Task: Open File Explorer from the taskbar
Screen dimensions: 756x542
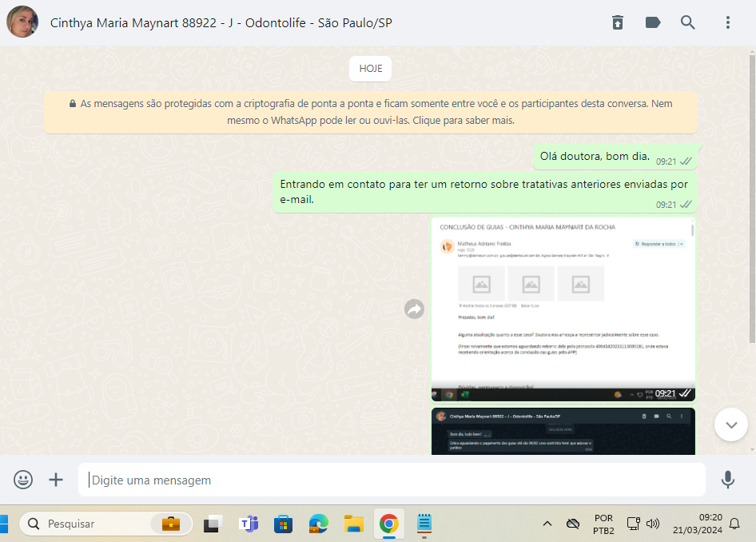Action: pyautogui.click(x=354, y=524)
